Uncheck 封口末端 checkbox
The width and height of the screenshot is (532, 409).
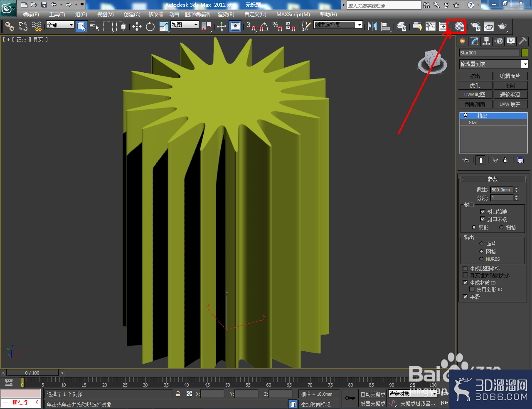[483, 219]
